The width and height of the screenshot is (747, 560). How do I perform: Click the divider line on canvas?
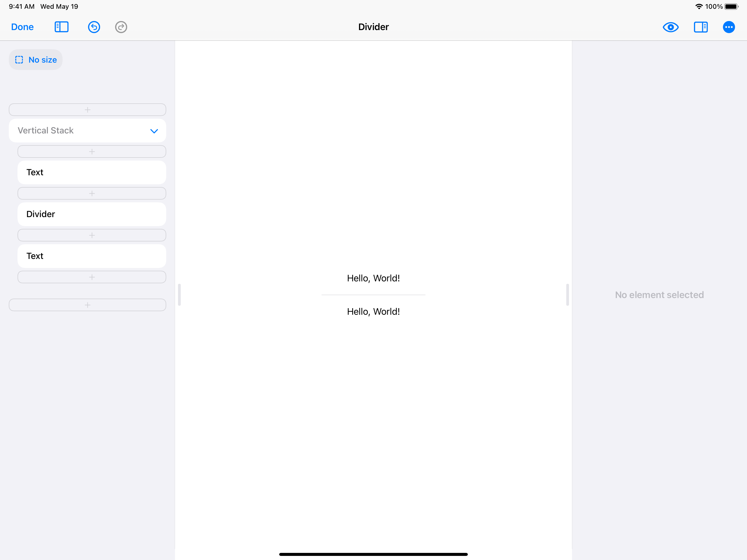(373, 295)
